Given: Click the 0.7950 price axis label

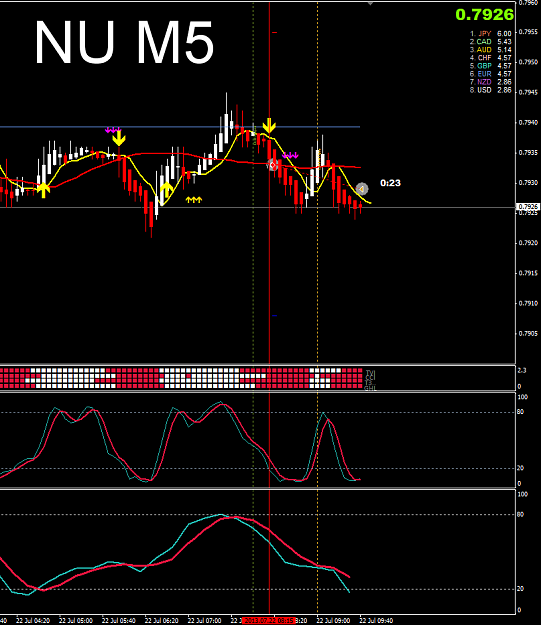Looking at the screenshot, I should [529, 62].
